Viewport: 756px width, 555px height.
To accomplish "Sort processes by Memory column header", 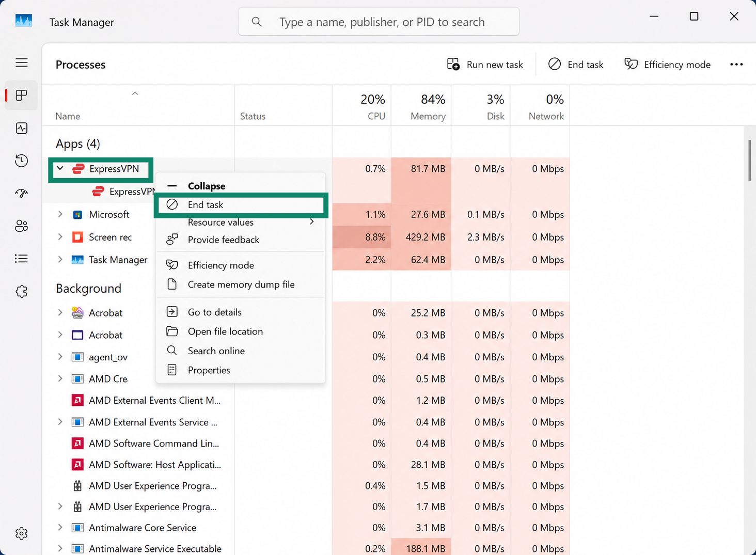I will point(421,106).
